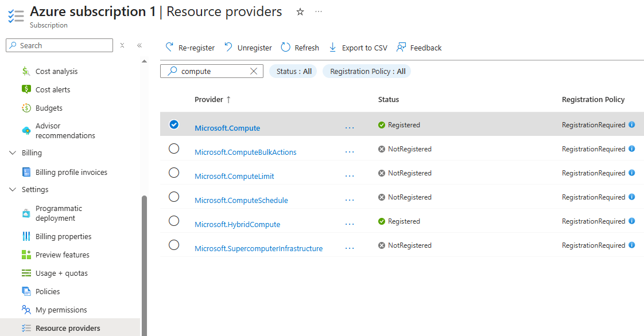Collapse the Billing section
The height and width of the screenshot is (336, 644).
13,153
